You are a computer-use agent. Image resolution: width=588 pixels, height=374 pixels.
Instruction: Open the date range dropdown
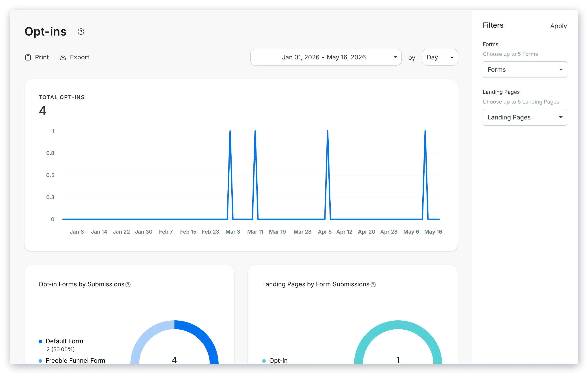pos(326,57)
